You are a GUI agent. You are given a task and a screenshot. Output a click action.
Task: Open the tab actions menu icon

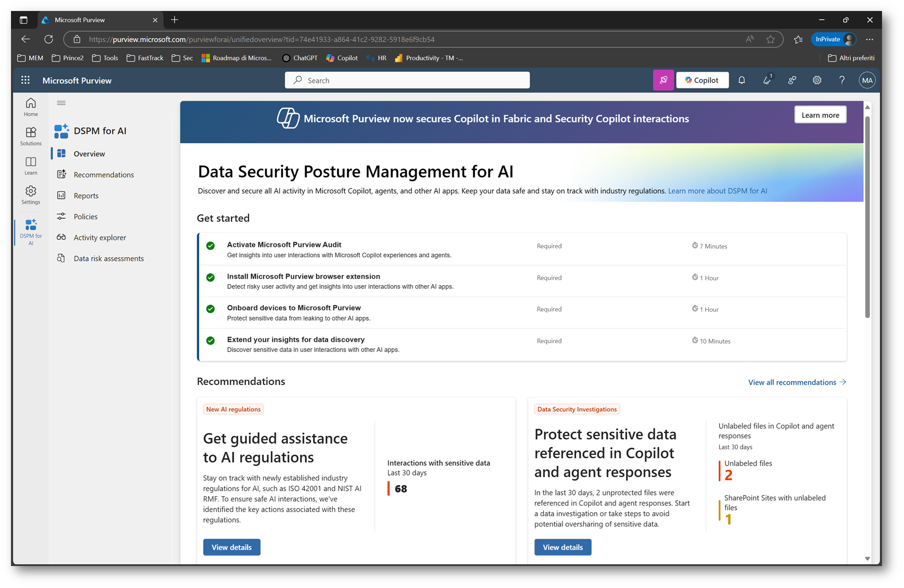click(24, 20)
